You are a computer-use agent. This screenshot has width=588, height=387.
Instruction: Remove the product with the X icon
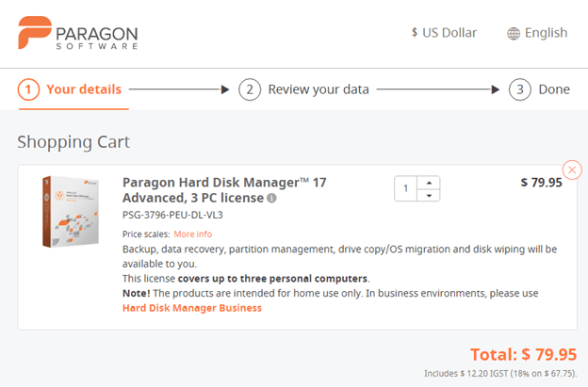[571, 169]
